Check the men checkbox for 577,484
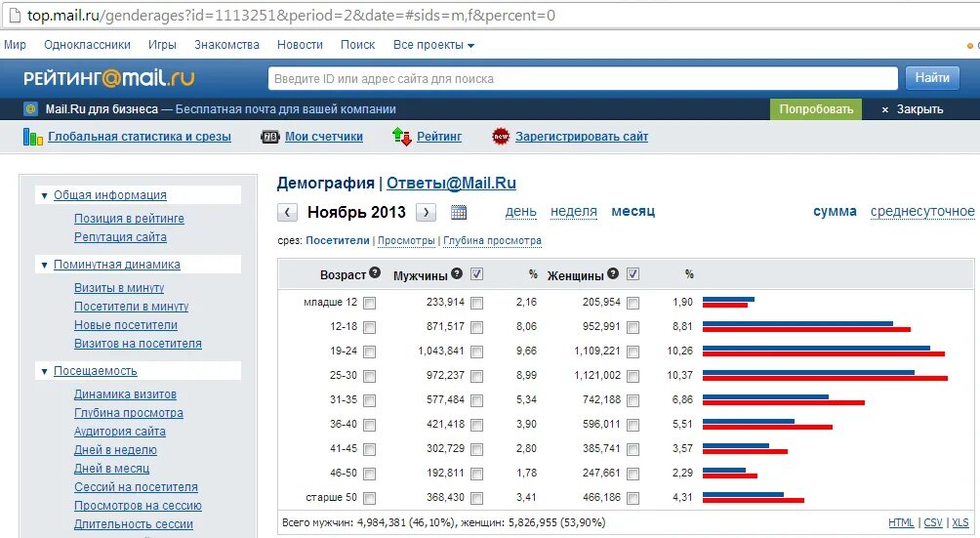The image size is (980, 538). point(477,400)
